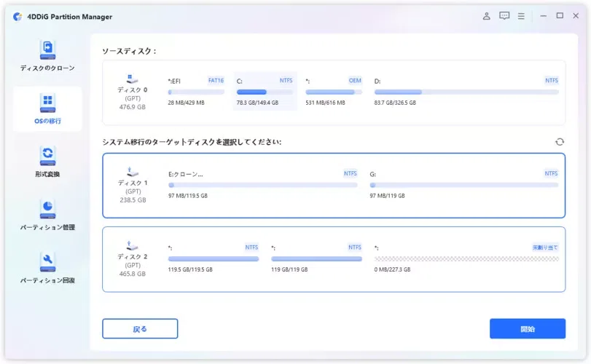Select ディスク 2 as target disk
The image size is (591, 364).
point(334,259)
